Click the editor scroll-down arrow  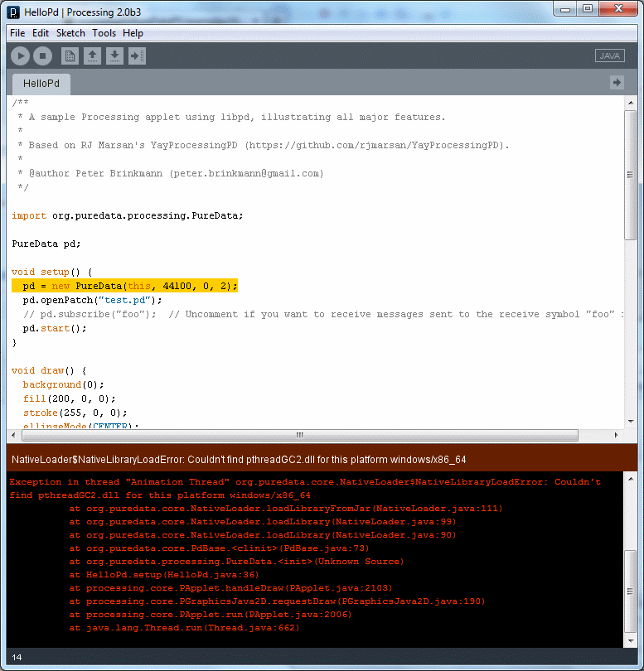[x=631, y=422]
